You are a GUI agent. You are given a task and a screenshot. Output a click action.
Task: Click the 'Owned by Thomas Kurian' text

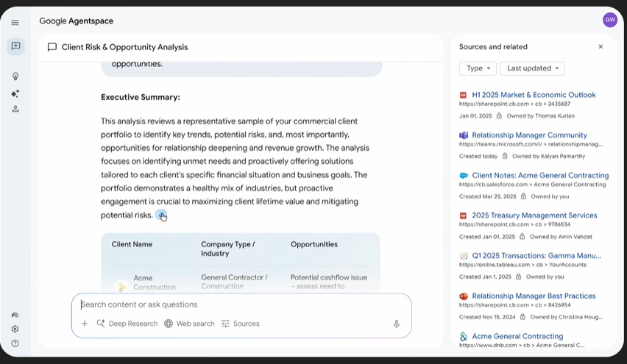click(540, 116)
